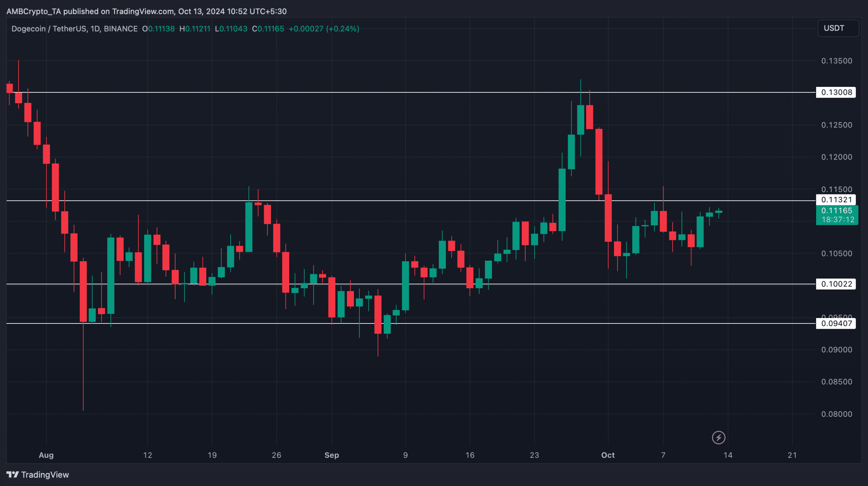Click the current price 0.11165 countdown label
Viewport: 868px width, 486px height.
click(837, 215)
